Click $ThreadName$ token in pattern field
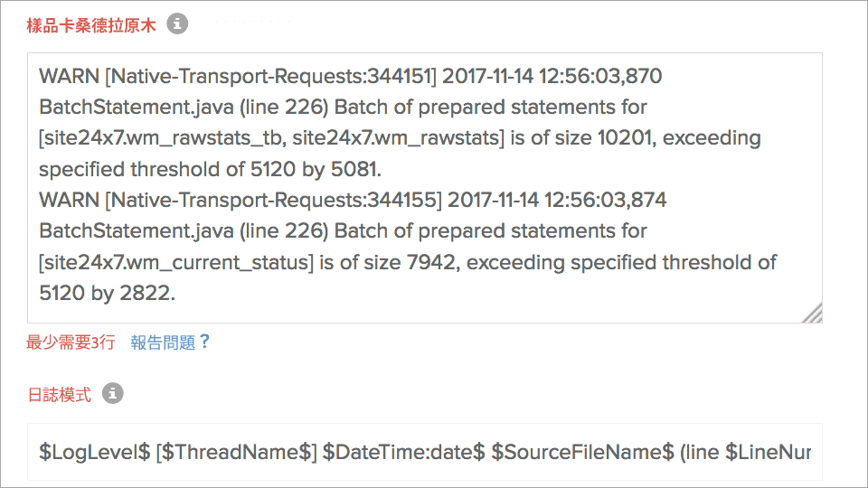The width and height of the screenshot is (868, 488). (235, 452)
